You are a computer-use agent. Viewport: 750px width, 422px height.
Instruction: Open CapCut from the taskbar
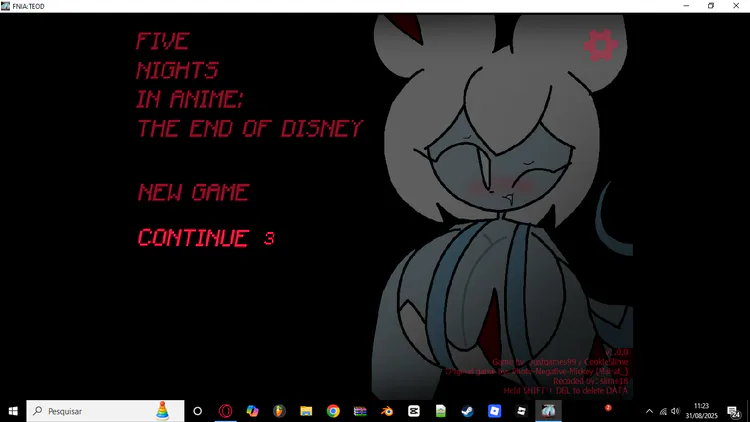414,411
